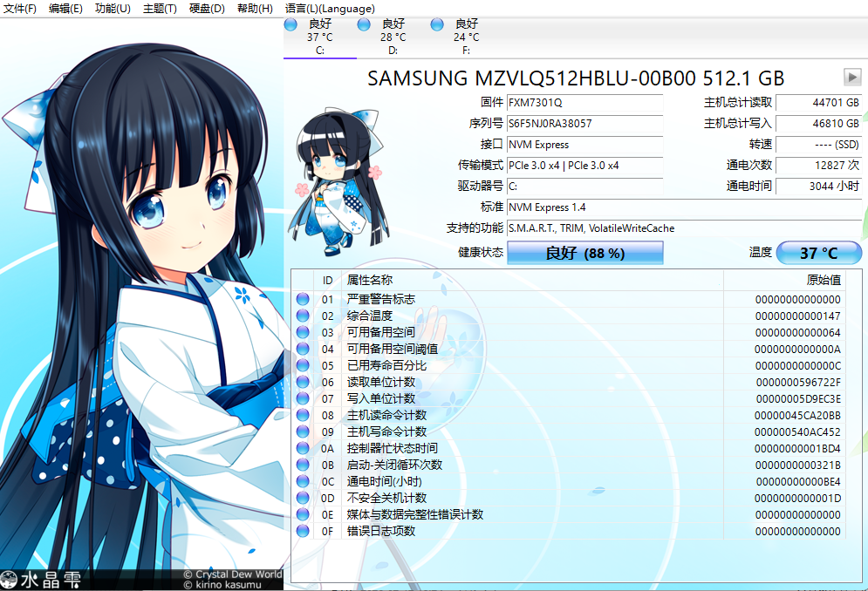Image resolution: width=868 pixels, height=591 pixels.
Task: Click the chibi character image beside disk info
Action: coord(338,181)
